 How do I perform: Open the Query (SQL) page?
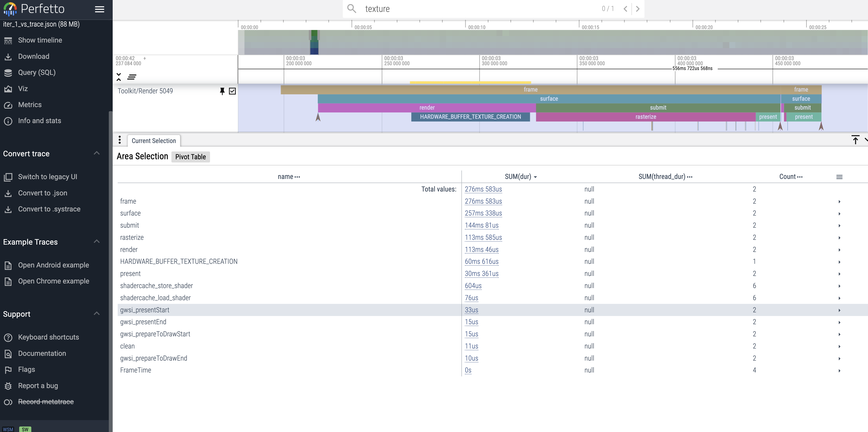37,72
